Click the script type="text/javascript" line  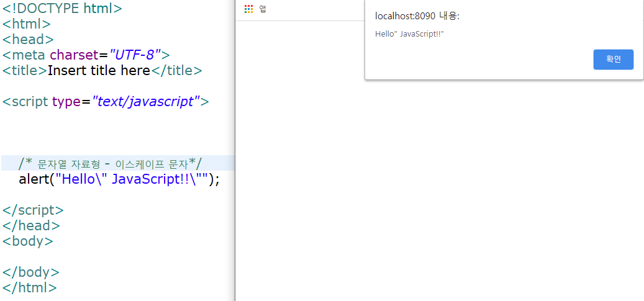coord(106,101)
